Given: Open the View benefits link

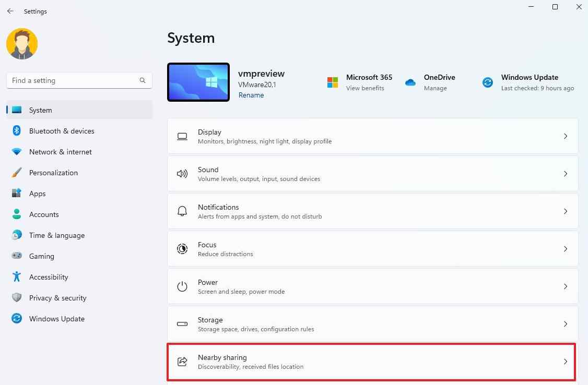Looking at the screenshot, I should 366,88.
